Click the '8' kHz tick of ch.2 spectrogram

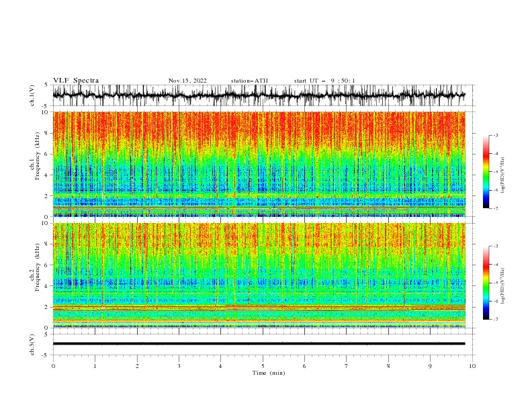47,244
